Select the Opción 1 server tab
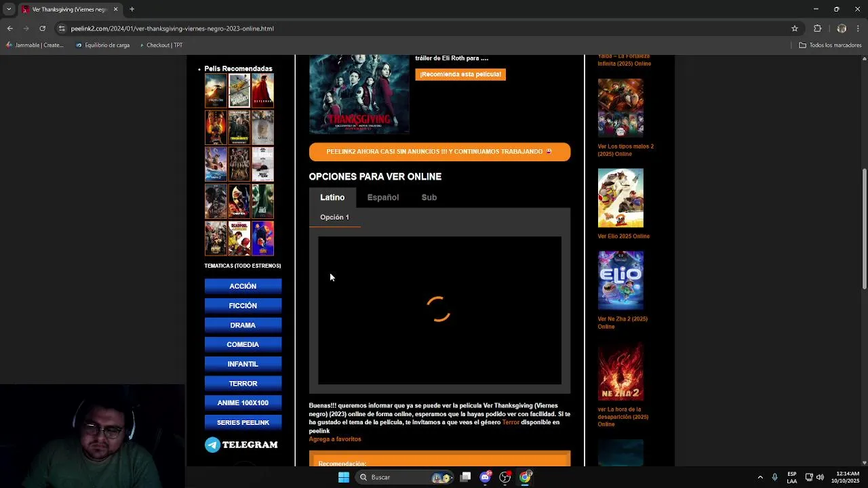The image size is (868, 488). tap(334, 217)
